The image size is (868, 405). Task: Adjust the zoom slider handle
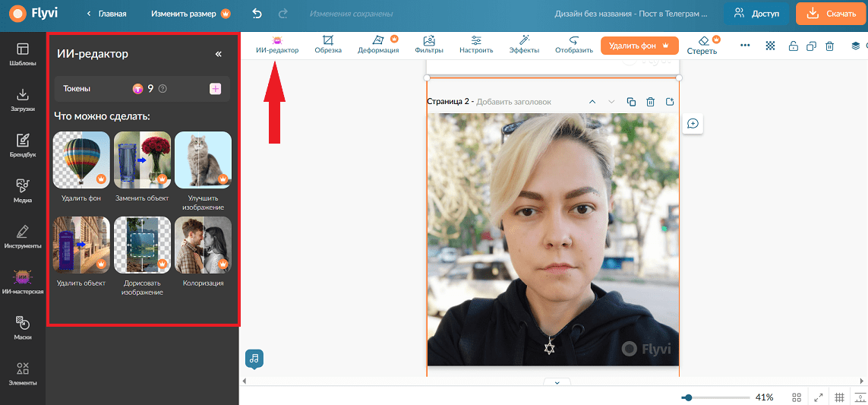pyautogui.click(x=688, y=397)
